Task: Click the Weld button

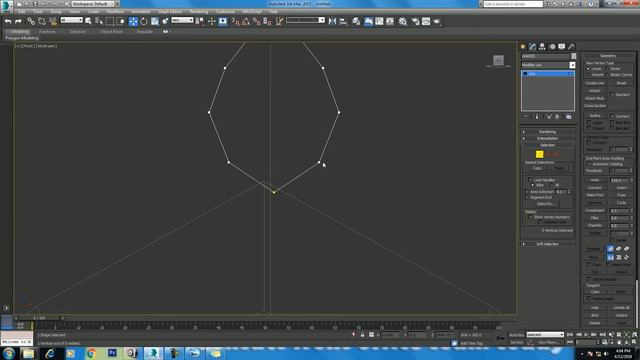Action: click(595, 180)
